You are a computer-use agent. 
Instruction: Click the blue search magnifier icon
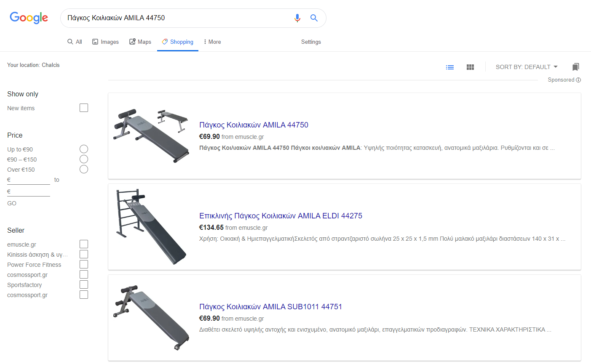point(314,18)
